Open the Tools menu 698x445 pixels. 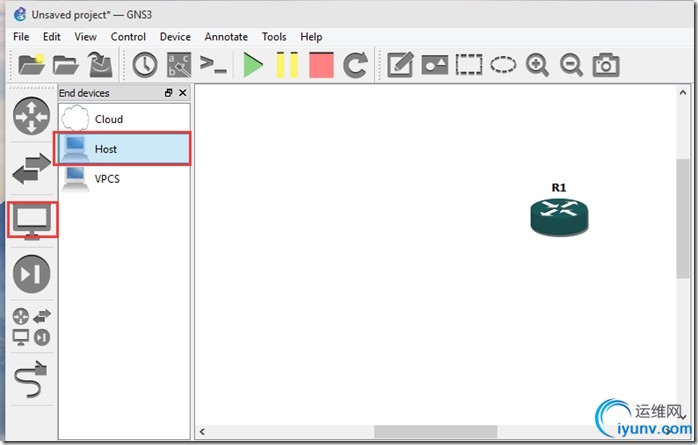pyautogui.click(x=274, y=36)
